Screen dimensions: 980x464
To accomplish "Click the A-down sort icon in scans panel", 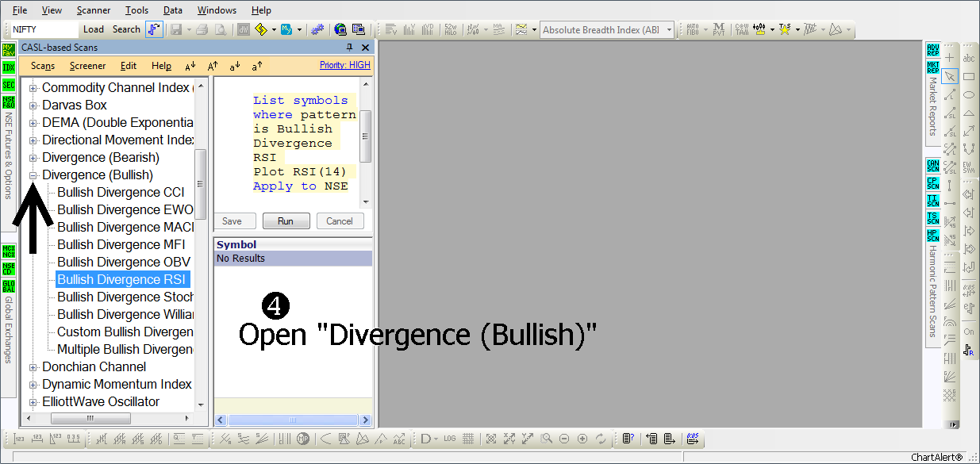I will [190, 66].
